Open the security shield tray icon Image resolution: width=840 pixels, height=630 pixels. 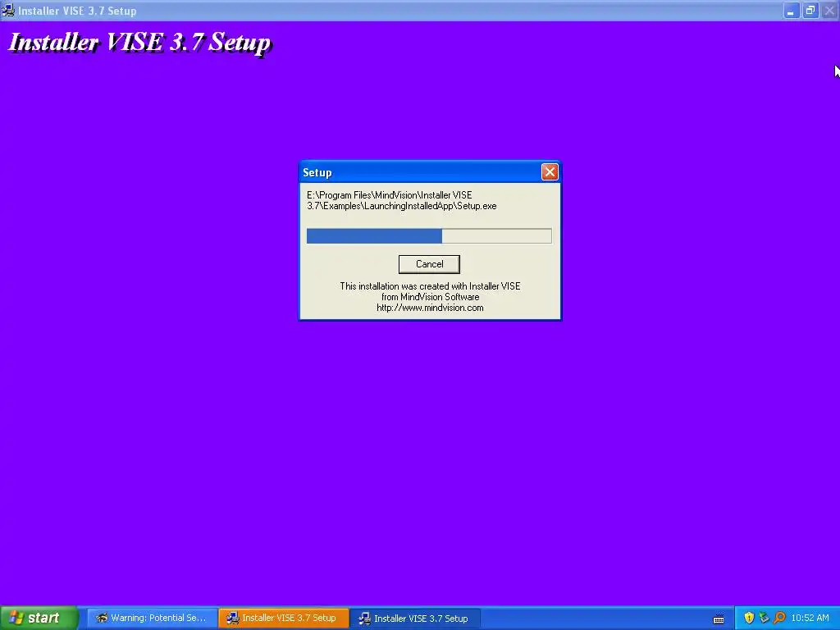click(749, 619)
